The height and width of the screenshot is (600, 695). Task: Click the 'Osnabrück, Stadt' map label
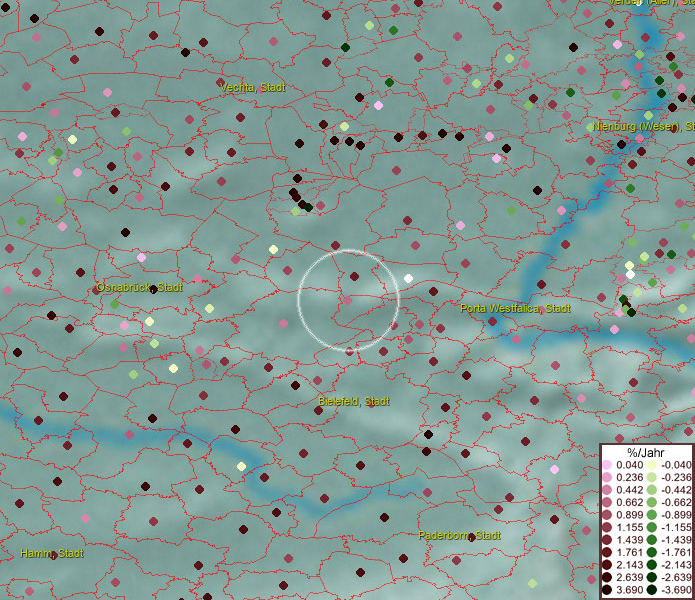pyautogui.click(x=139, y=287)
